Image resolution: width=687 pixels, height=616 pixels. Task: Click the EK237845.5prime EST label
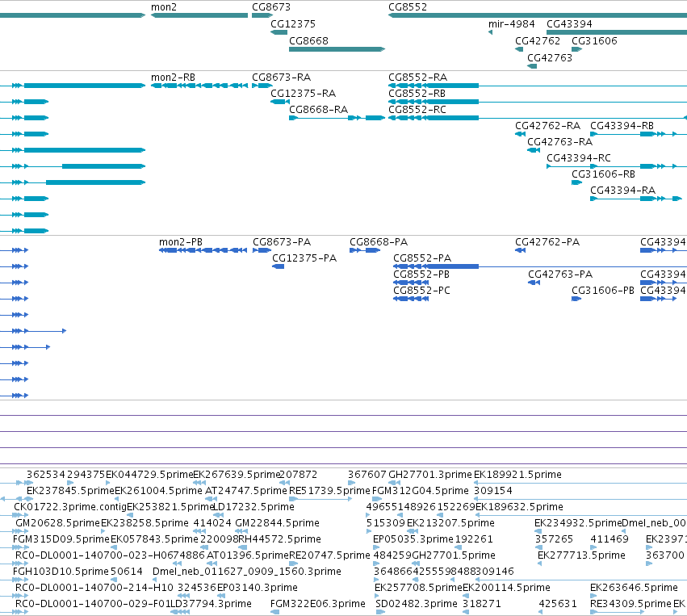pyautogui.click(x=70, y=491)
